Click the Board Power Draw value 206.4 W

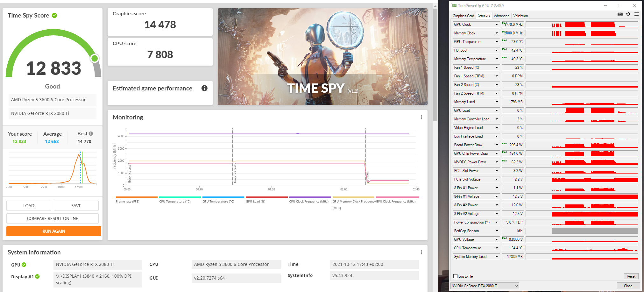tap(516, 145)
